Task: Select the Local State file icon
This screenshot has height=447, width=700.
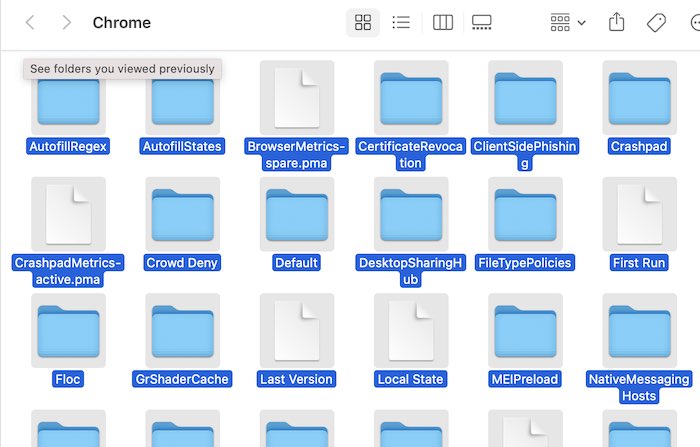Action: 411,331
